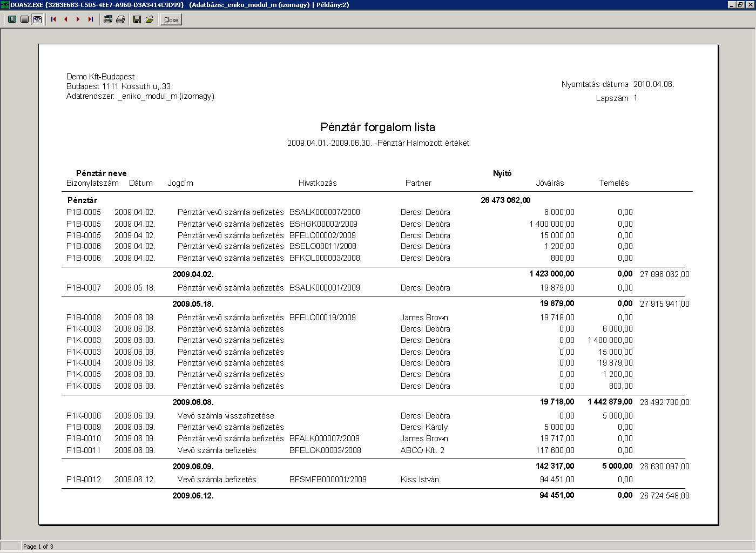Click credit amount 117 600,00
Image resolution: width=756 pixels, height=553 pixels.
point(555,450)
